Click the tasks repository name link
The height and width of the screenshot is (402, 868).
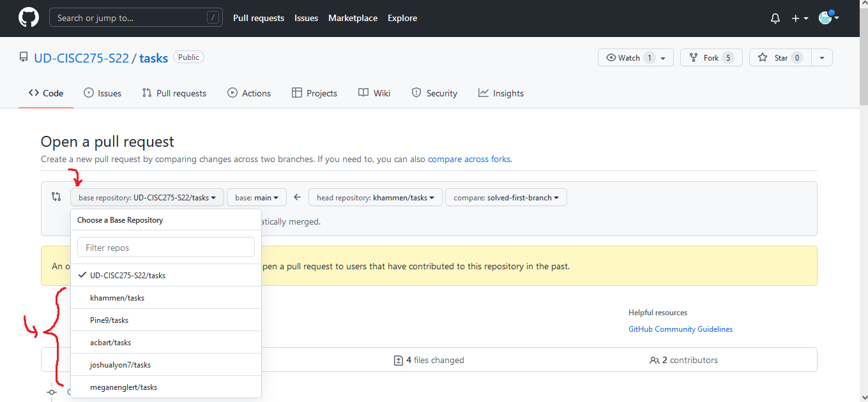coord(153,58)
